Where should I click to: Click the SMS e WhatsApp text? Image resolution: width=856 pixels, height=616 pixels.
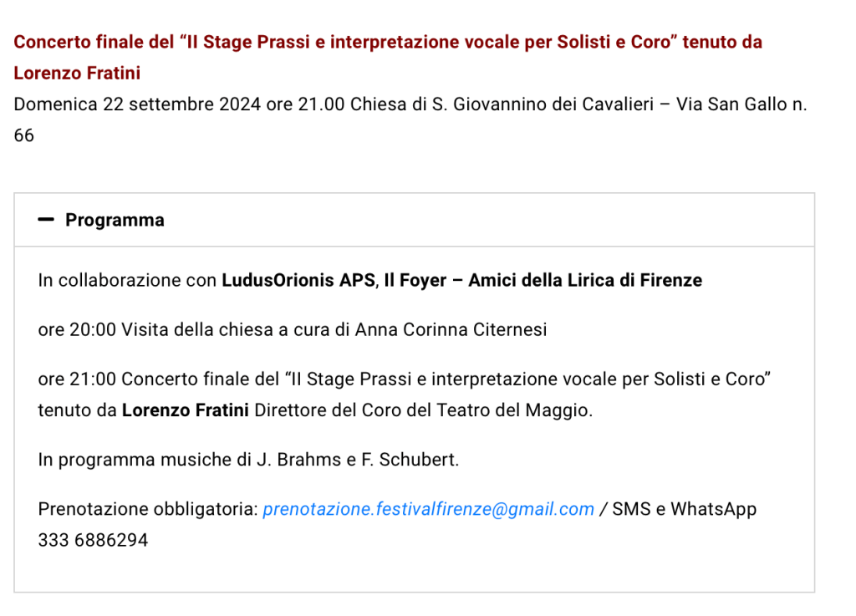(x=684, y=509)
